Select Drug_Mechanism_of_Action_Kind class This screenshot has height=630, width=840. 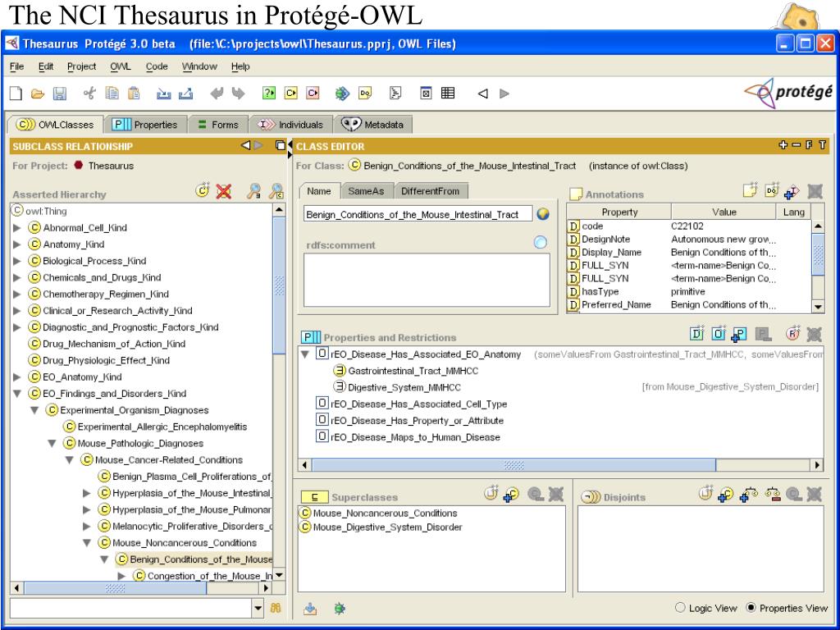(x=114, y=344)
